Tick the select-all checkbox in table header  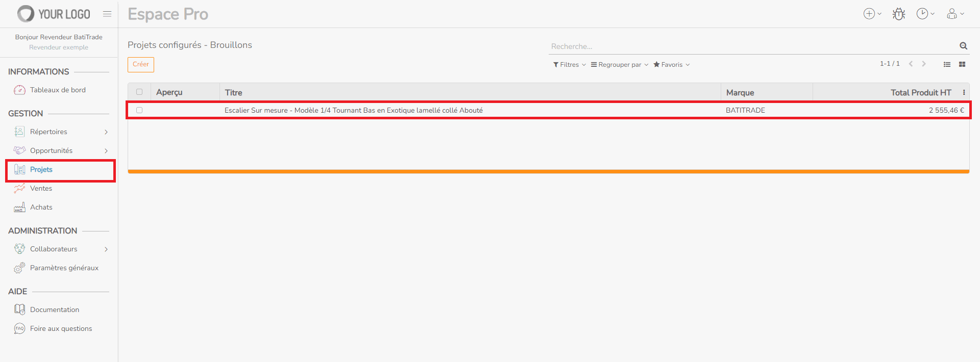click(x=139, y=92)
